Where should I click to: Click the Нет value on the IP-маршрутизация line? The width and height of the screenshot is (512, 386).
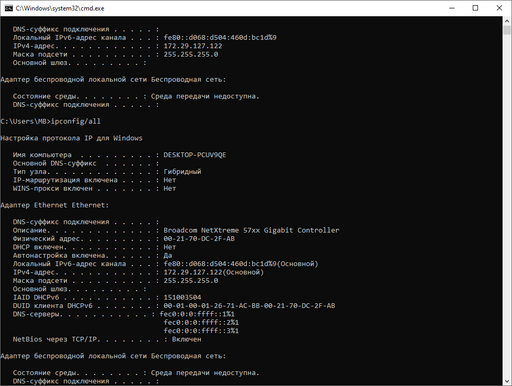tap(170, 180)
